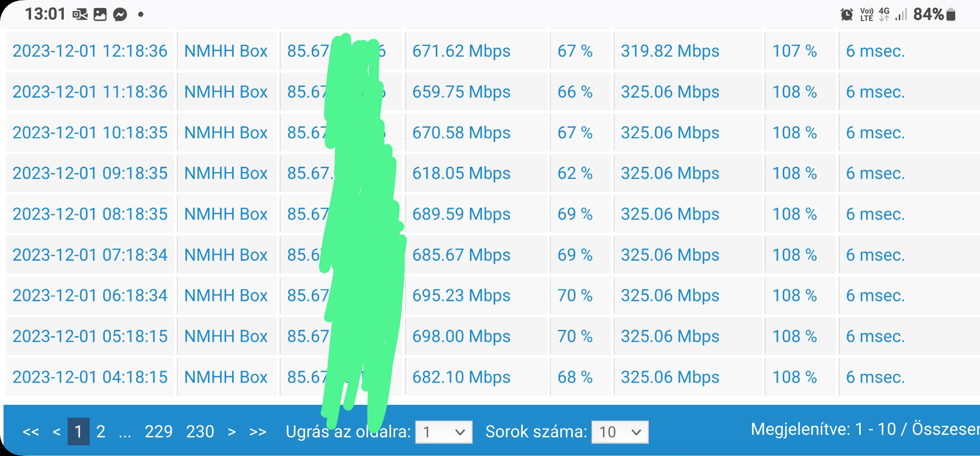Jump to the last page with >>

coord(258,432)
